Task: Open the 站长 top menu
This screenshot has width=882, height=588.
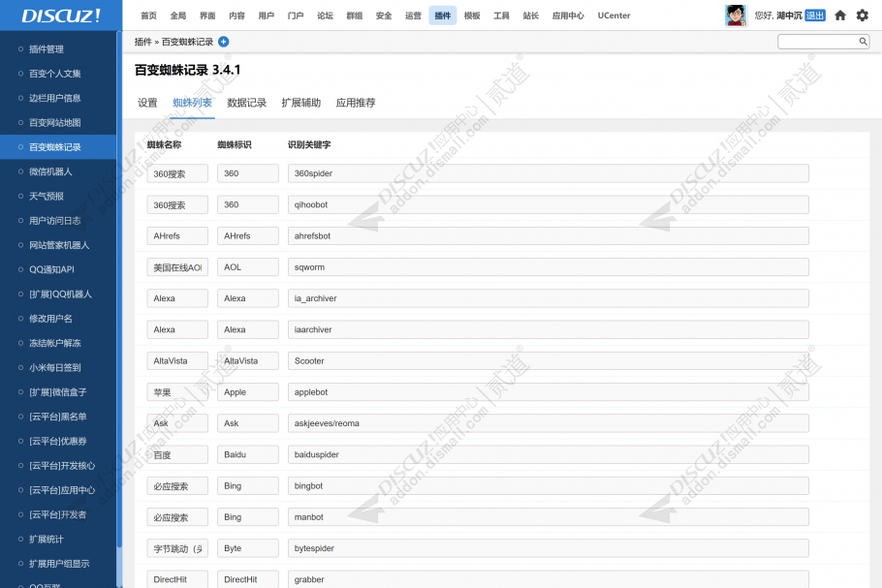Action: (530, 15)
